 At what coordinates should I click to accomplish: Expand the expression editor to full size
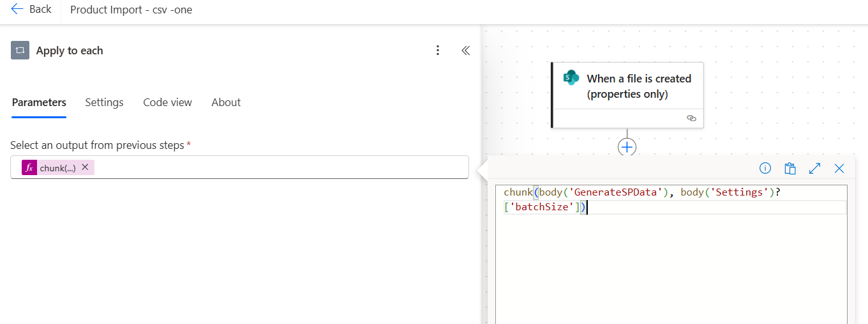[x=814, y=168]
